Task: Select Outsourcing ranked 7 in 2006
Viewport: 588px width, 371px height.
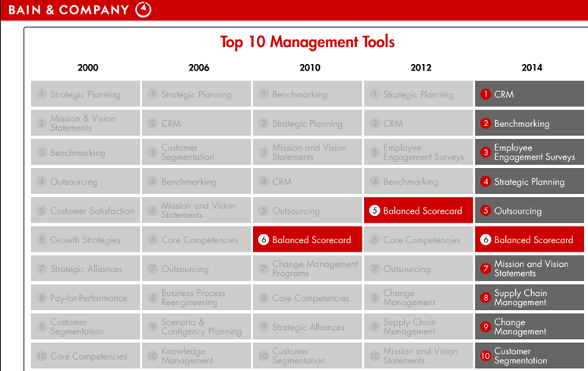Action: tap(197, 268)
